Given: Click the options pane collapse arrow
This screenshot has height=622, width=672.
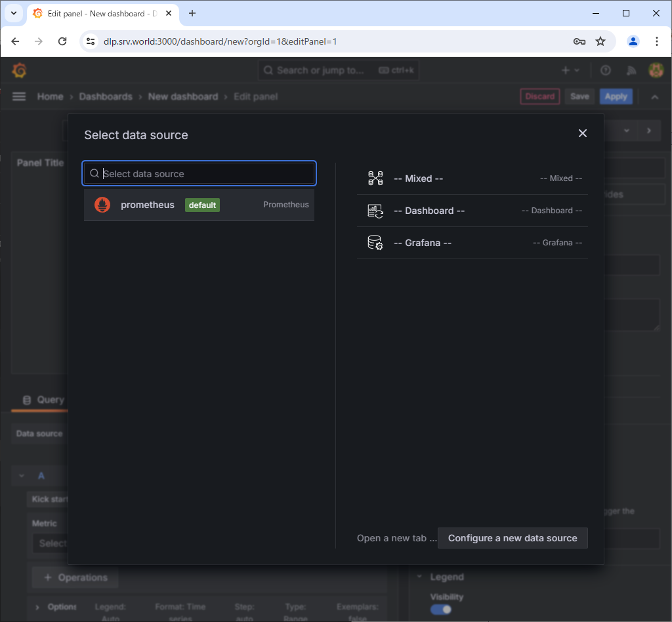Looking at the screenshot, I should pos(649,131).
